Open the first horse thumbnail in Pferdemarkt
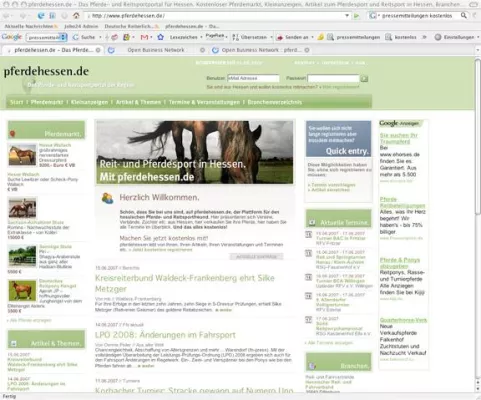The height and width of the screenshot is (400, 481). (x=22, y=155)
